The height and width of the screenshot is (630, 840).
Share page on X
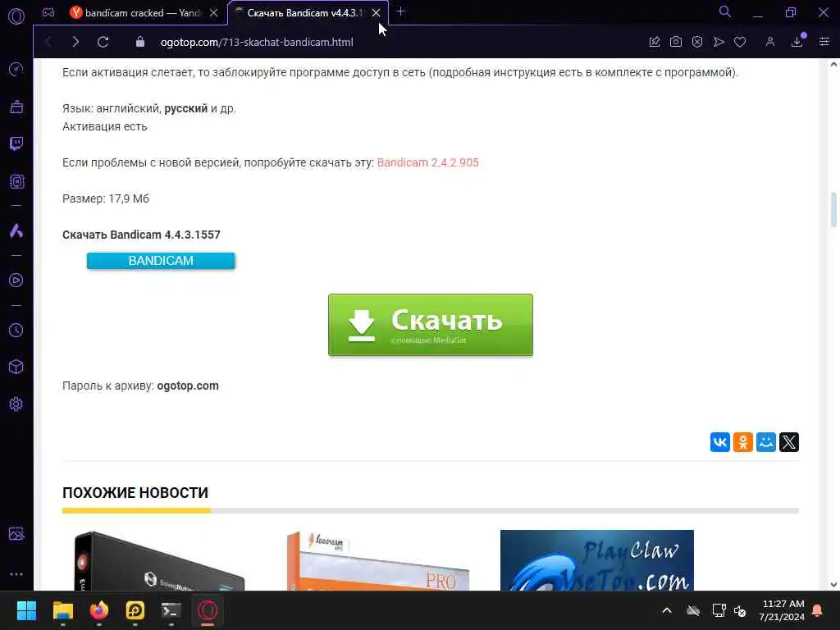point(789,442)
